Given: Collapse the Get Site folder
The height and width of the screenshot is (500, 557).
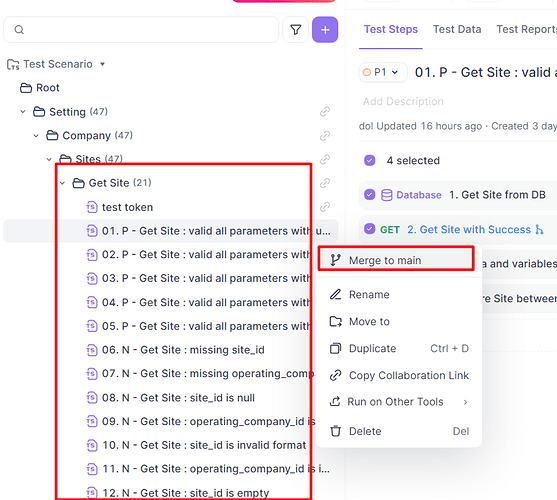Looking at the screenshot, I should tap(63, 183).
